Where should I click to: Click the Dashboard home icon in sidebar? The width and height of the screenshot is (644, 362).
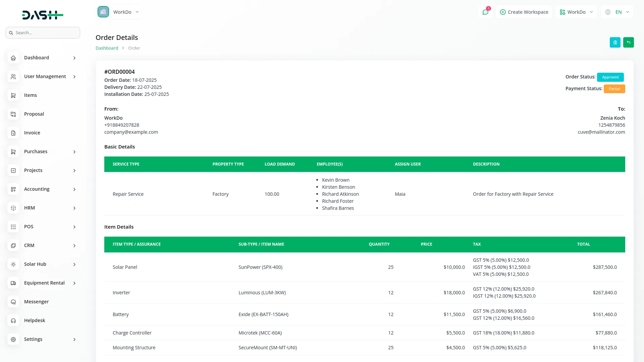tap(13, 58)
